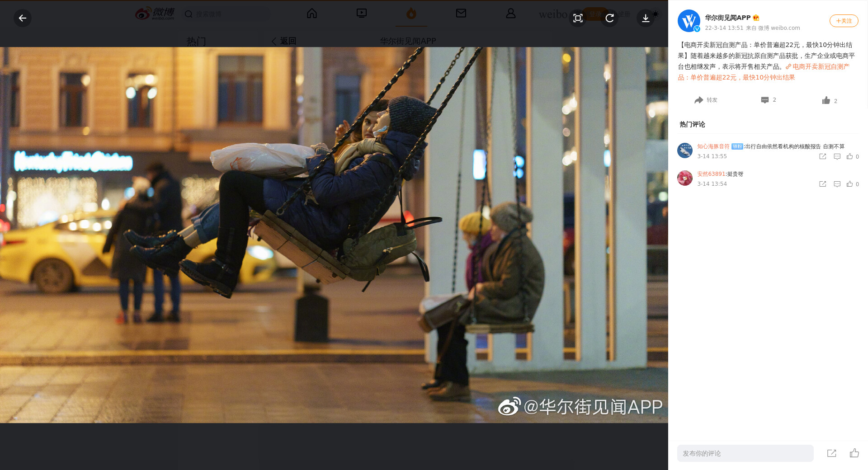
Task: Open user 知心海豚音符's profile
Action: [x=713, y=146]
